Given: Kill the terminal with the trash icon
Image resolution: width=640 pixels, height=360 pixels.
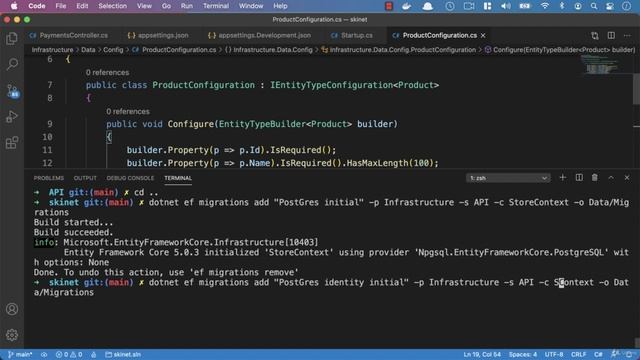Looking at the screenshot, I should (x=595, y=178).
